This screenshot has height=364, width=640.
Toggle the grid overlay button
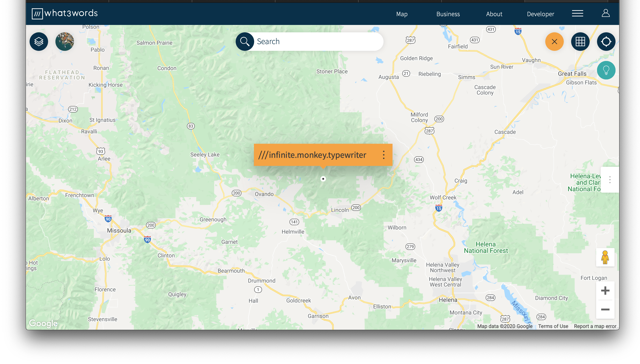[580, 42]
